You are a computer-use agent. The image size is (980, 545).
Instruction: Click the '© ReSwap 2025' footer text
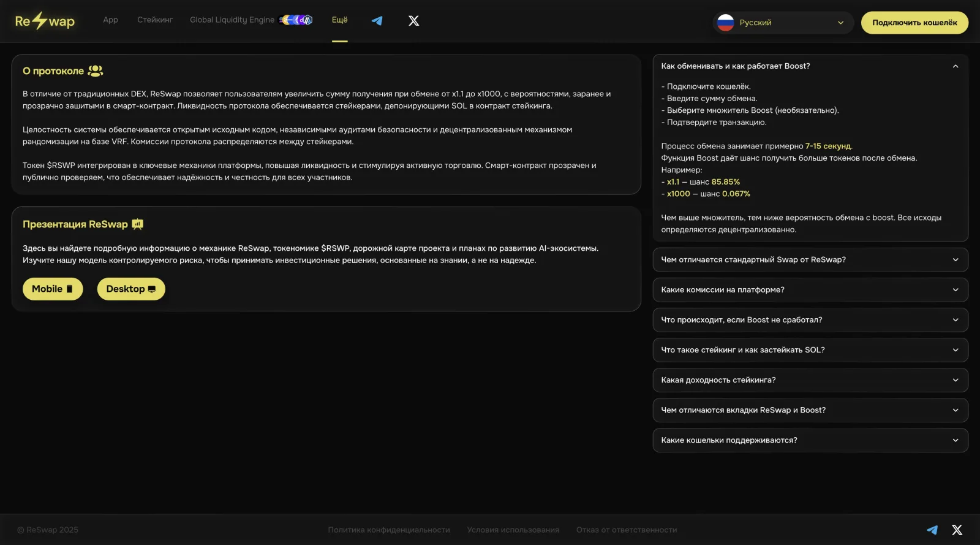tap(48, 530)
